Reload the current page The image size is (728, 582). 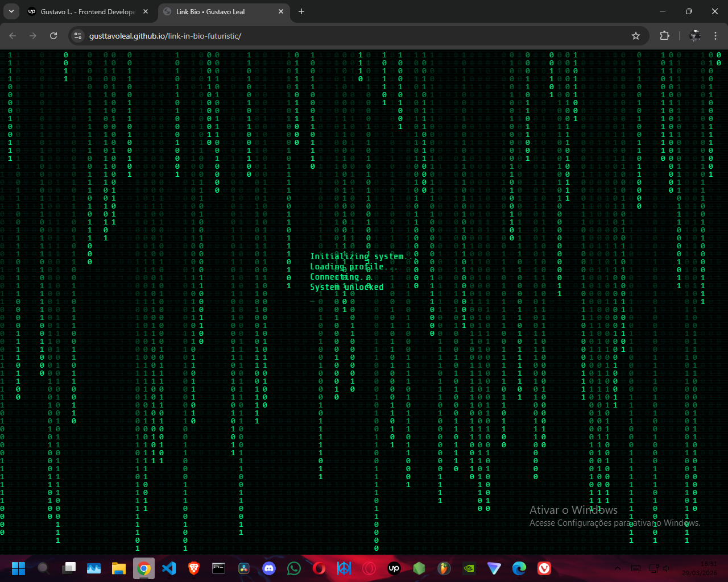pos(53,36)
